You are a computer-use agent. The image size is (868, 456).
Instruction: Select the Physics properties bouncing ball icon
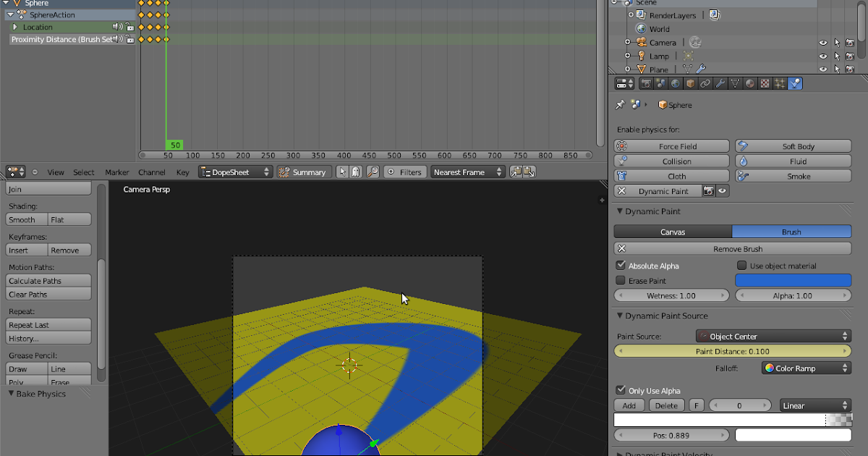tap(795, 83)
